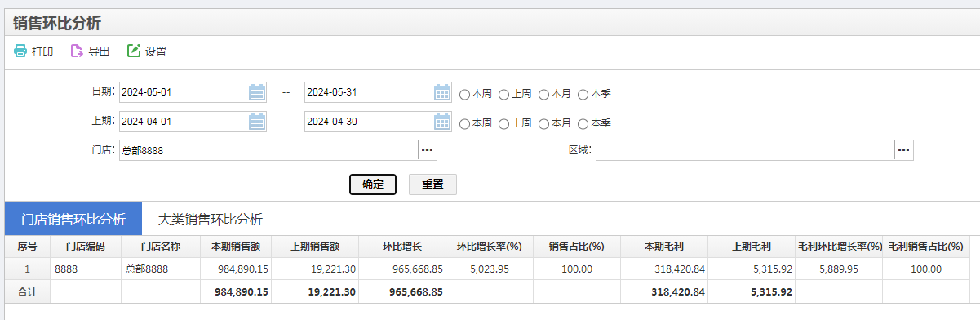Select 本周 radio in the 日期 row
Screen dimensions: 980x320
464,95
